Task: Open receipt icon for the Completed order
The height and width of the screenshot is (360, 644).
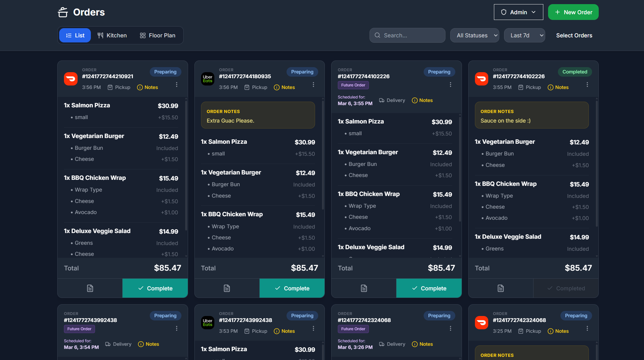Action: pos(501,288)
